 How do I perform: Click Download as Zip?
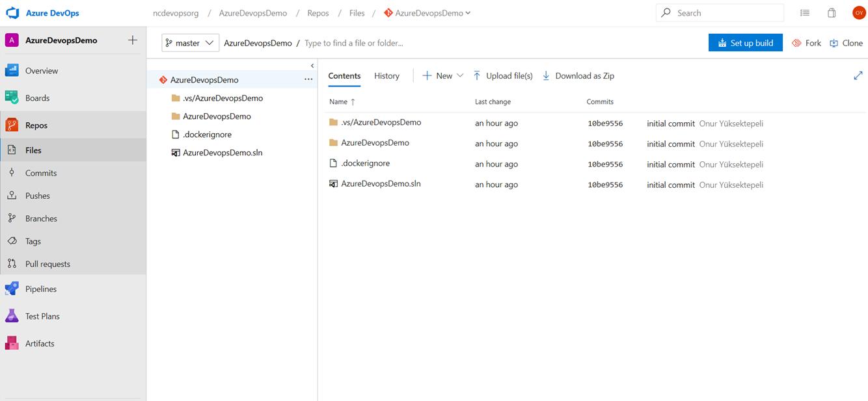[x=578, y=76]
